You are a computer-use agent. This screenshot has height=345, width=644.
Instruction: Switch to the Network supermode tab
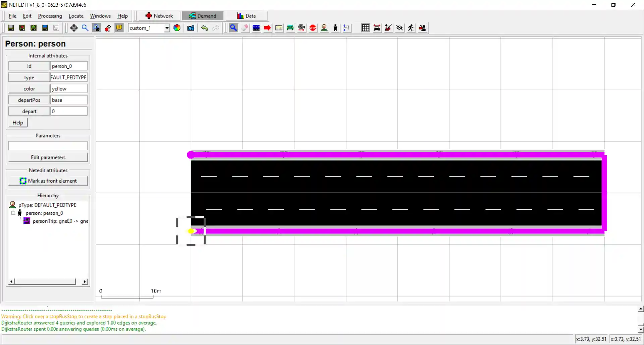pos(159,16)
